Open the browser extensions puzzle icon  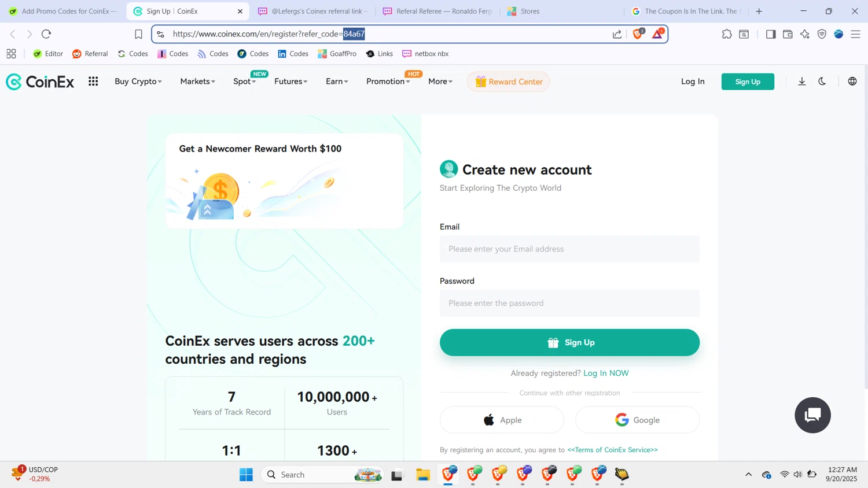pyautogui.click(x=727, y=34)
